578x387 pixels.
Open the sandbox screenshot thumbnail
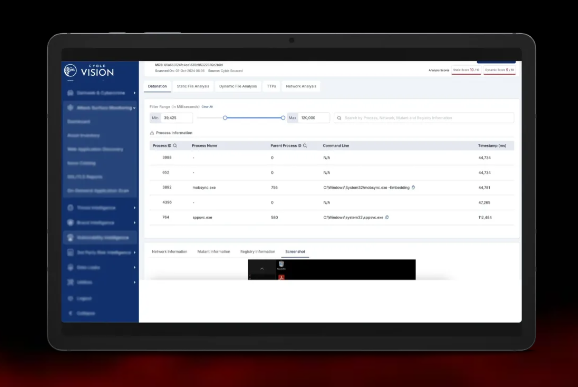(332, 269)
